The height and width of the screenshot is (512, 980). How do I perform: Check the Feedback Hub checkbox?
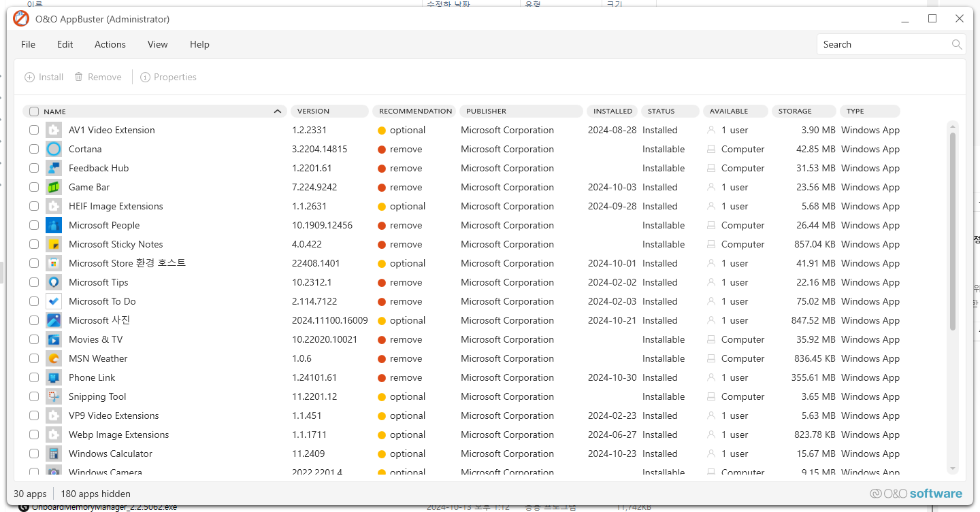pyautogui.click(x=34, y=168)
